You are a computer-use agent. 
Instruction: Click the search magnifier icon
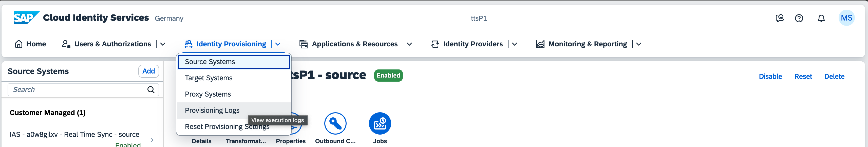[151, 90]
